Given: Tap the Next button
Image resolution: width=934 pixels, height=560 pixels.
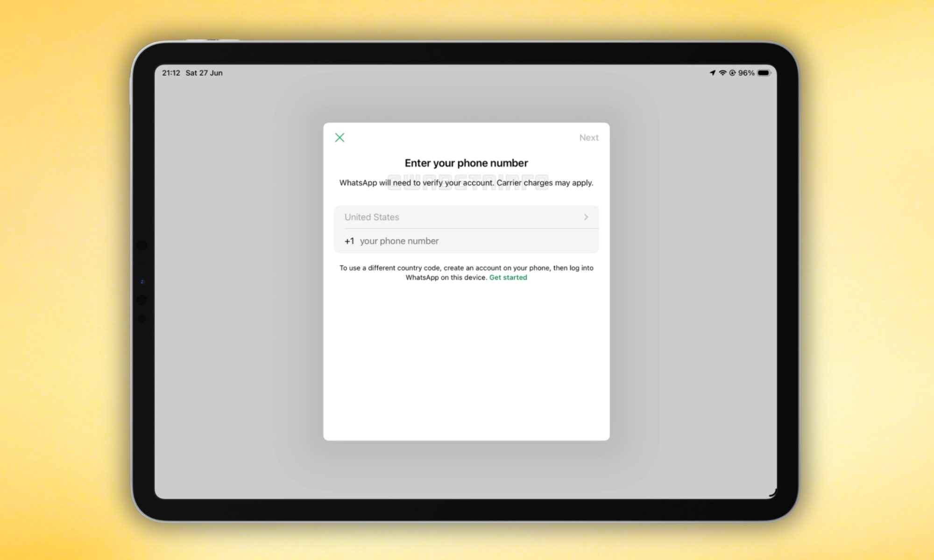Looking at the screenshot, I should coord(588,138).
